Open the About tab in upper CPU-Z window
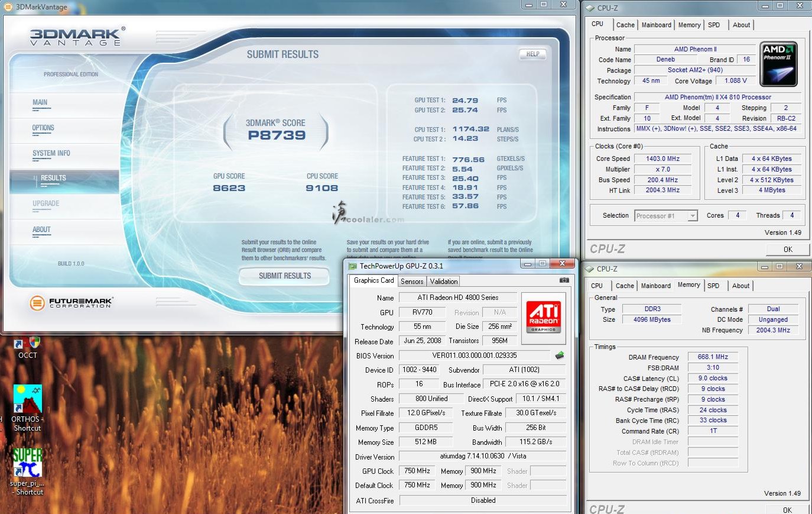812x514 pixels. tap(741, 25)
